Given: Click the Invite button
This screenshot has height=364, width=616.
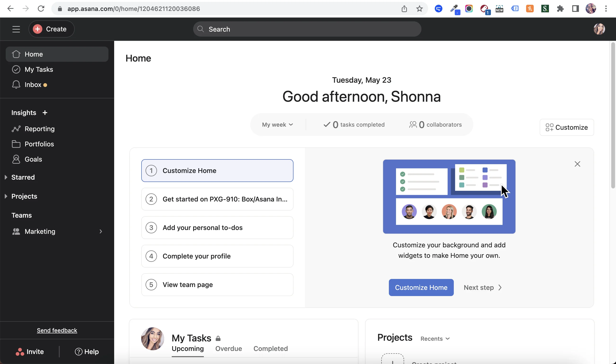Looking at the screenshot, I should click(29, 352).
